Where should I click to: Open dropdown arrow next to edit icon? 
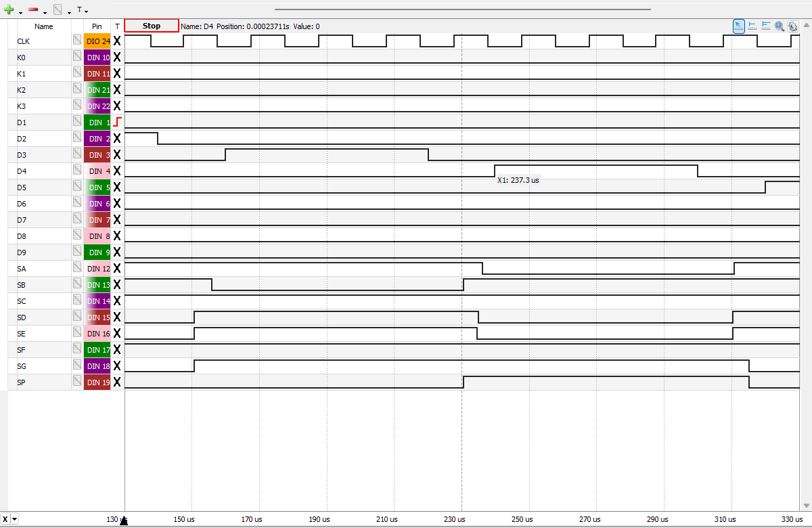click(69, 12)
